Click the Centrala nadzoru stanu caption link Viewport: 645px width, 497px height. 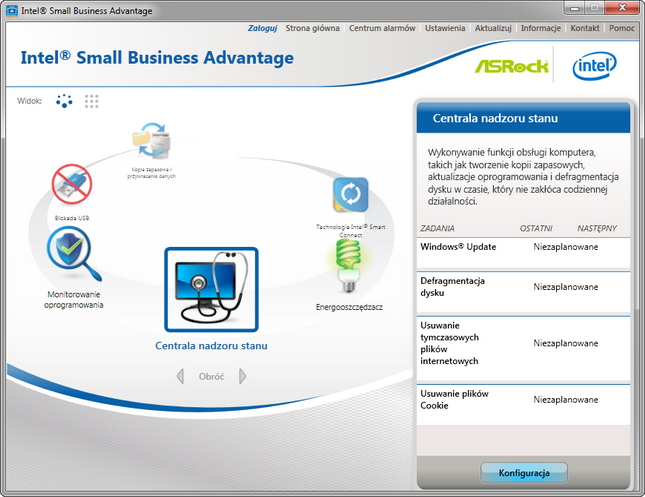(x=211, y=346)
